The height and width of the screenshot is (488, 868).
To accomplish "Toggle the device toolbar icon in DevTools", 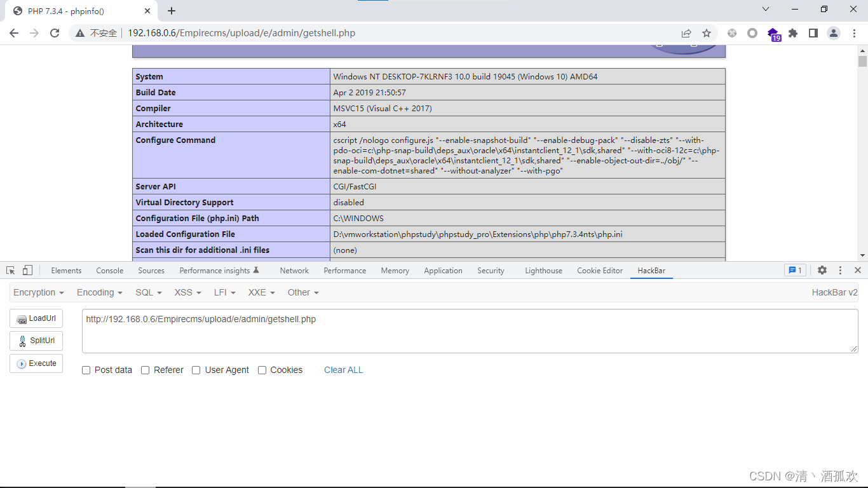I will coord(27,270).
